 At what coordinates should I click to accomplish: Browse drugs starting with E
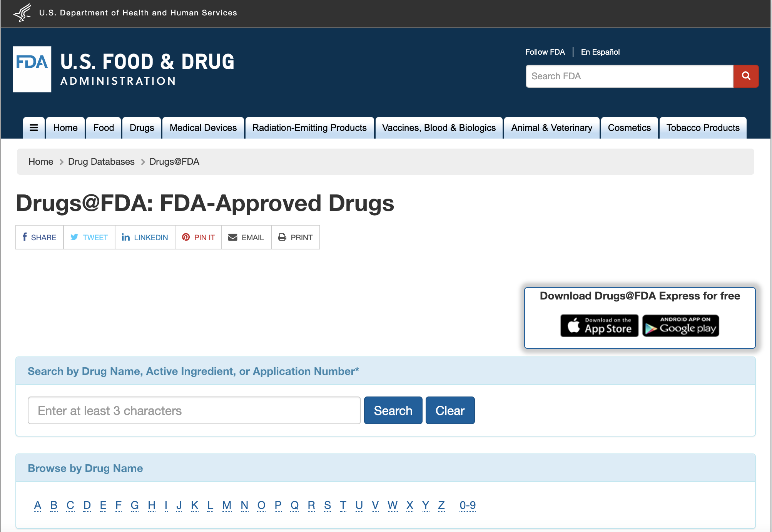click(103, 505)
